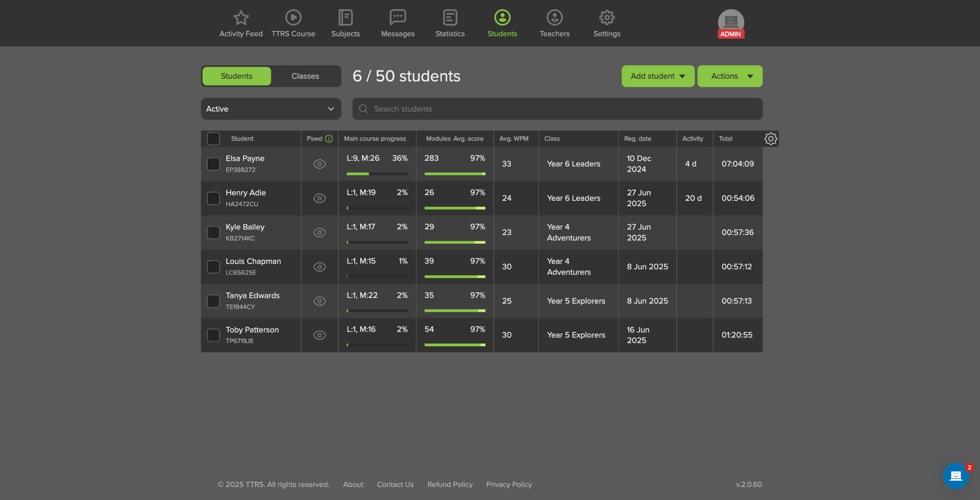This screenshot has width=980, height=500.
Task: Show password for Henry Adie
Action: coord(319,198)
